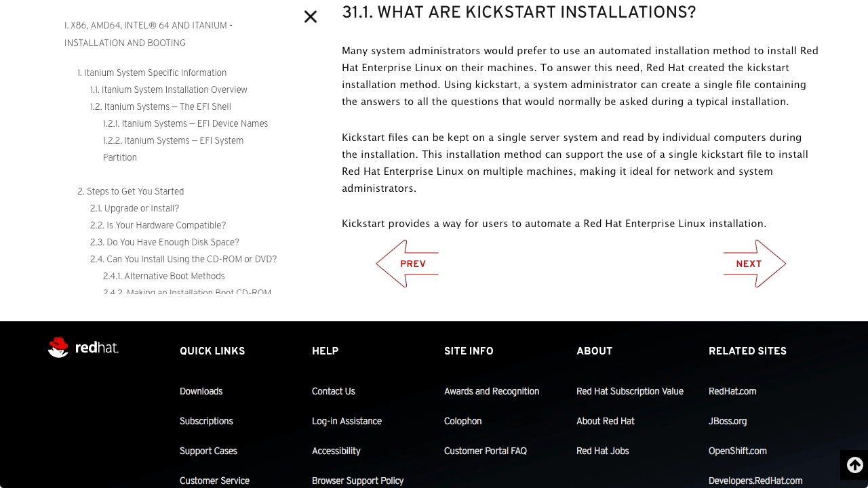This screenshot has width=868, height=488.
Task: Open the Upgrade or Install? section
Action: (134, 208)
